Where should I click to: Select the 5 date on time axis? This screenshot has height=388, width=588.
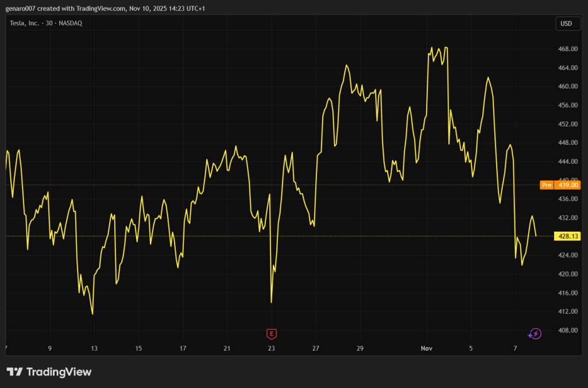pyautogui.click(x=471, y=348)
